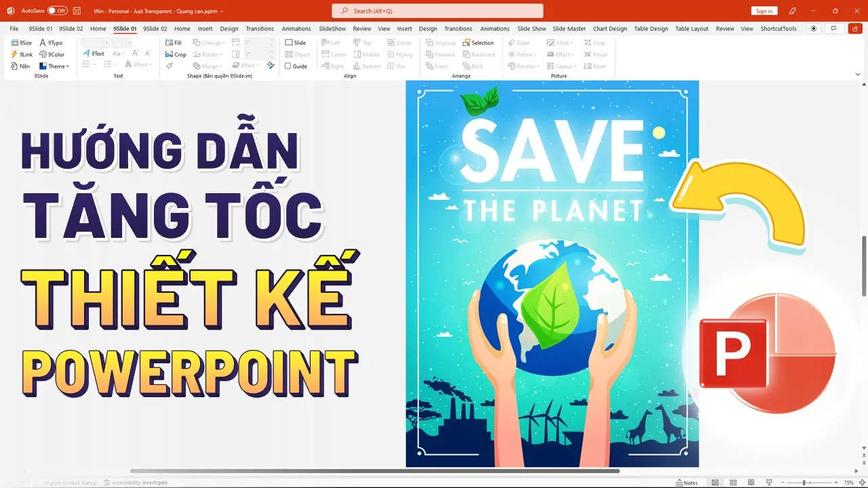Open the Theme dropdown
The height and width of the screenshot is (488, 868).
click(x=54, y=66)
